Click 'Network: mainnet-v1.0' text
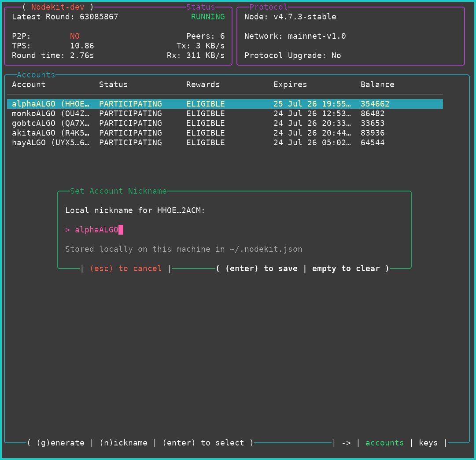The width and height of the screenshot is (476, 460). pos(295,36)
